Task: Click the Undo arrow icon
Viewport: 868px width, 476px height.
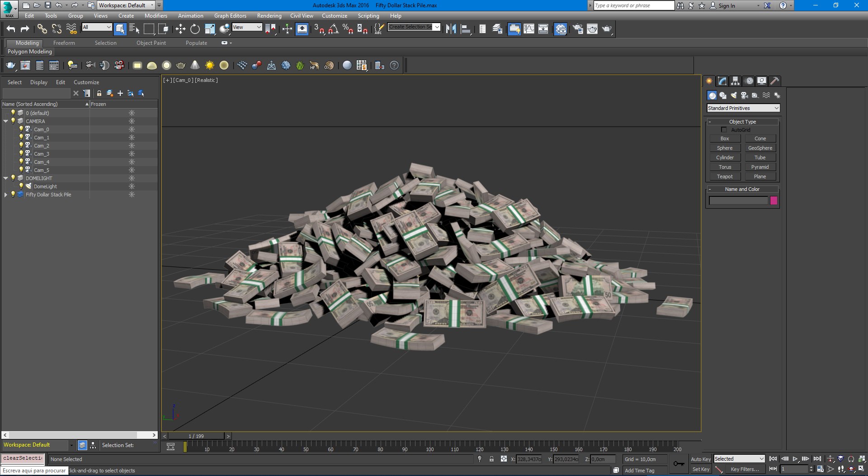Action: coord(11,29)
